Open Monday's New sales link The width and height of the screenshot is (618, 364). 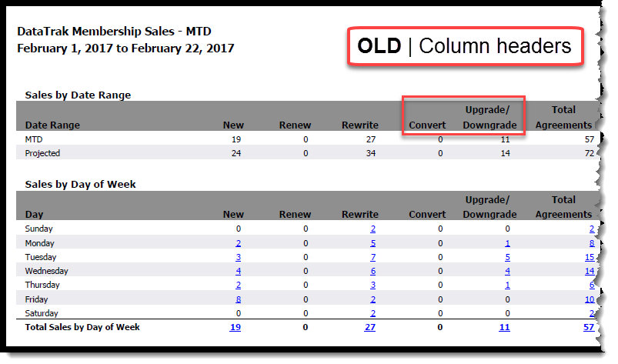pyautogui.click(x=239, y=243)
